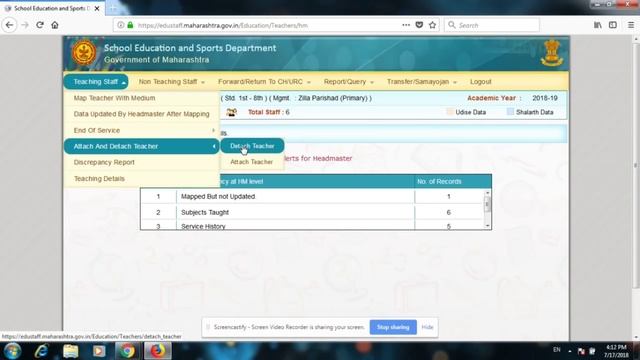
Task: Select Attach And Detach Teacher item
Action: [142, 146]
